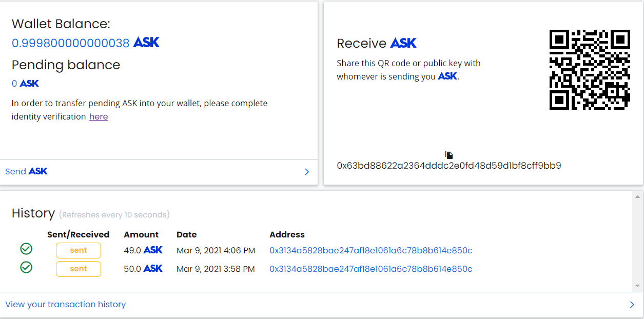
Task: Click the public key 0x63bd88622a... text
Action: pyautogui.click(x=449, y=166)
